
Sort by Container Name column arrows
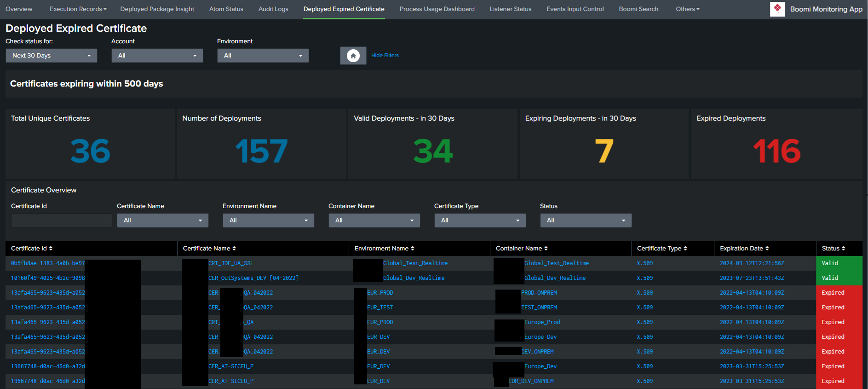[x=546, y=249]
